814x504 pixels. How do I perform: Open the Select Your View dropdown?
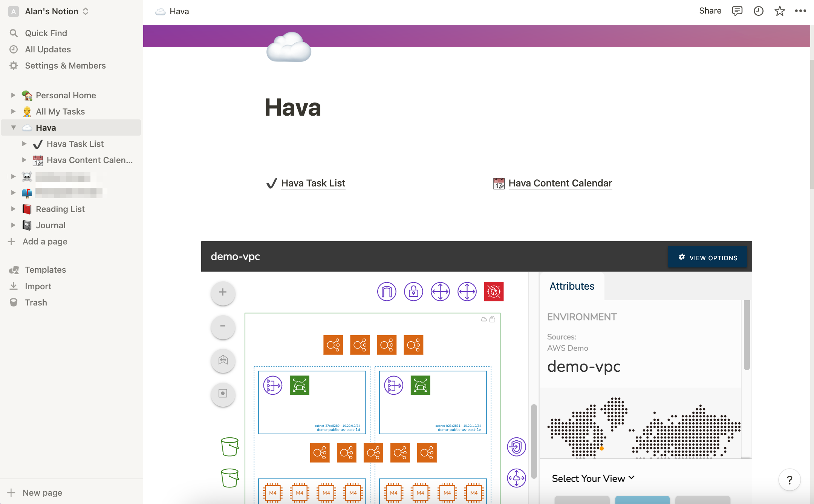(592, 478)
